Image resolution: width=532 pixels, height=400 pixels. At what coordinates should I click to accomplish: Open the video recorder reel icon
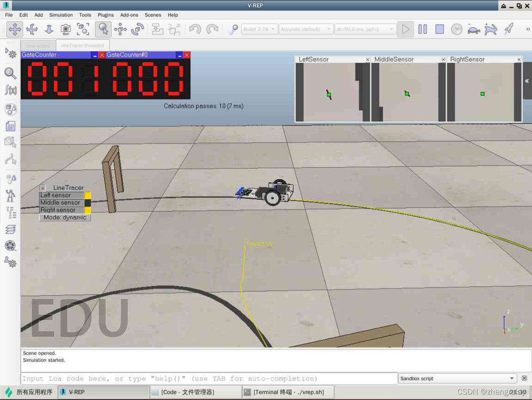point(10,245)
